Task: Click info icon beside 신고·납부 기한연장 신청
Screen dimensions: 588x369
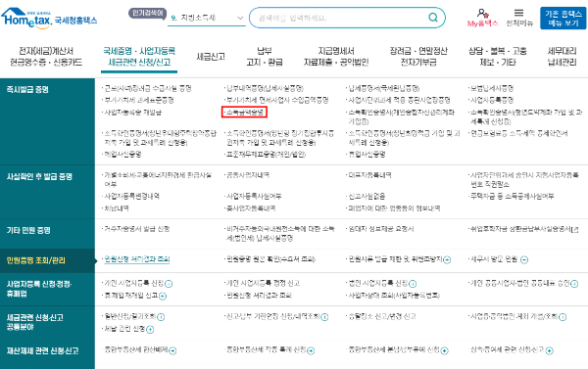Action: click(324, 317)
